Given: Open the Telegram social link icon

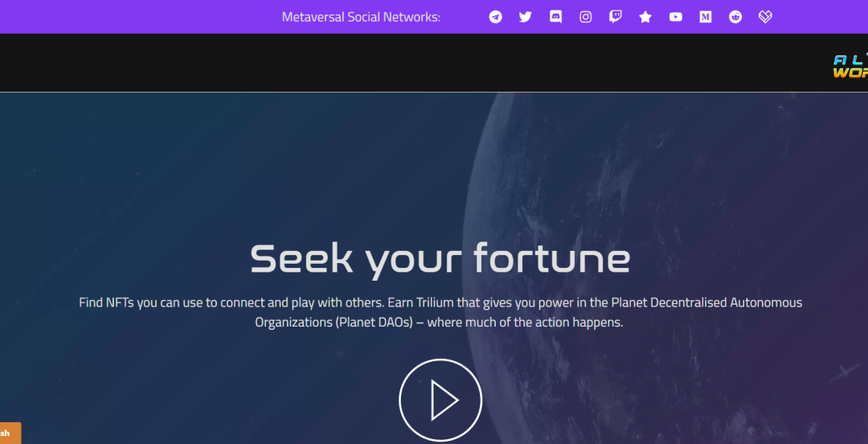Looking at the screenshot, I should (x=495, y=17).
